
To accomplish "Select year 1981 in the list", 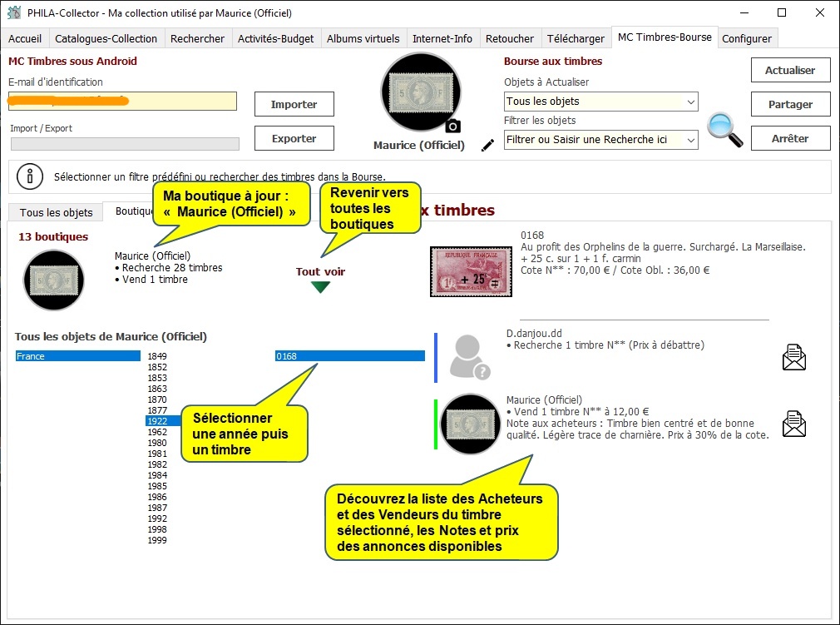I will [157, 454].
